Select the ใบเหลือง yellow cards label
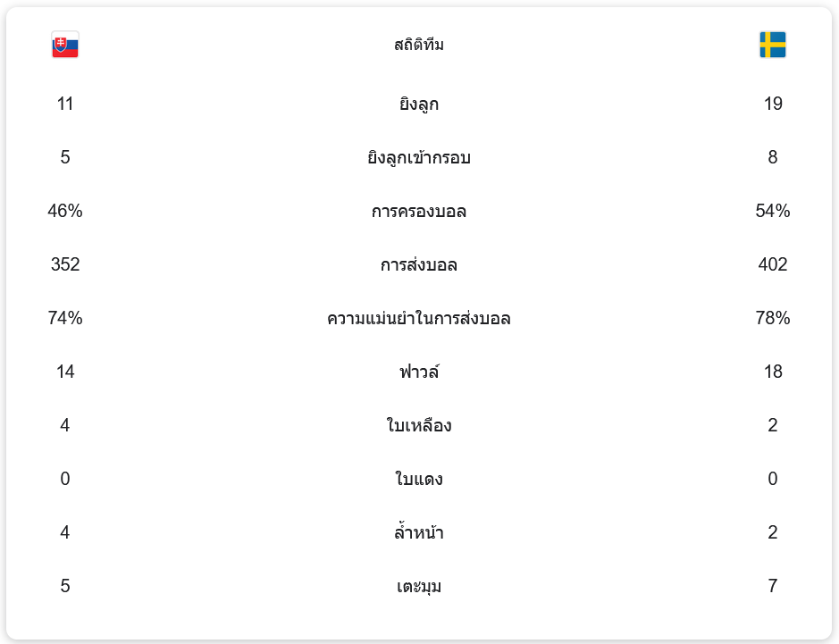Viewport: 839px width, 644px height. (x=418, y=426)
